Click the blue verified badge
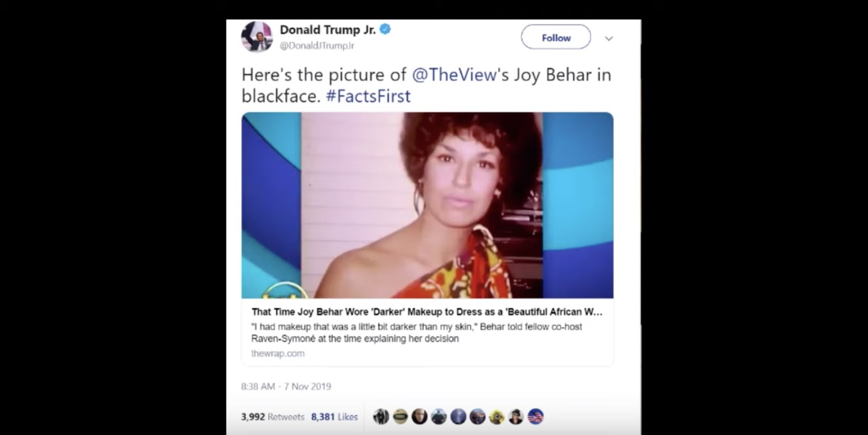The image size is (868, 435). 385,29
